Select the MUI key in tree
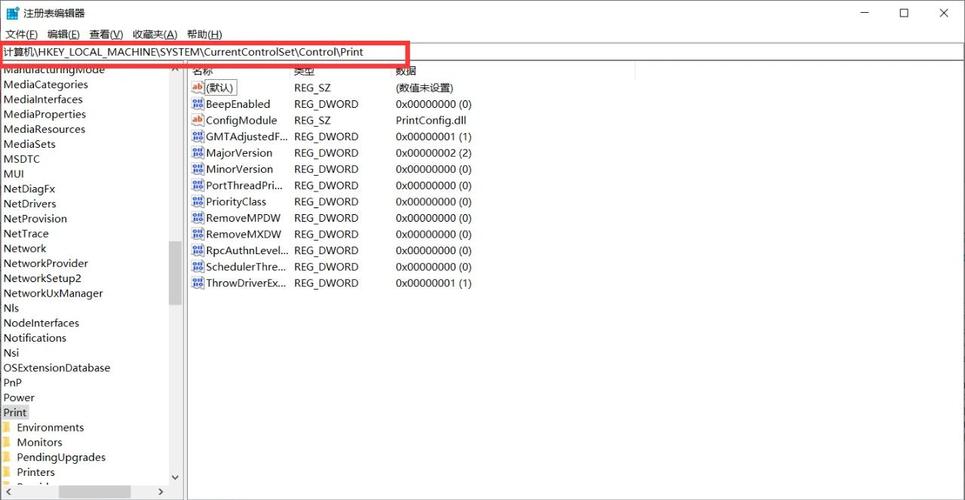The width and height of the screenshot is (965, 500). click(14, 174)
